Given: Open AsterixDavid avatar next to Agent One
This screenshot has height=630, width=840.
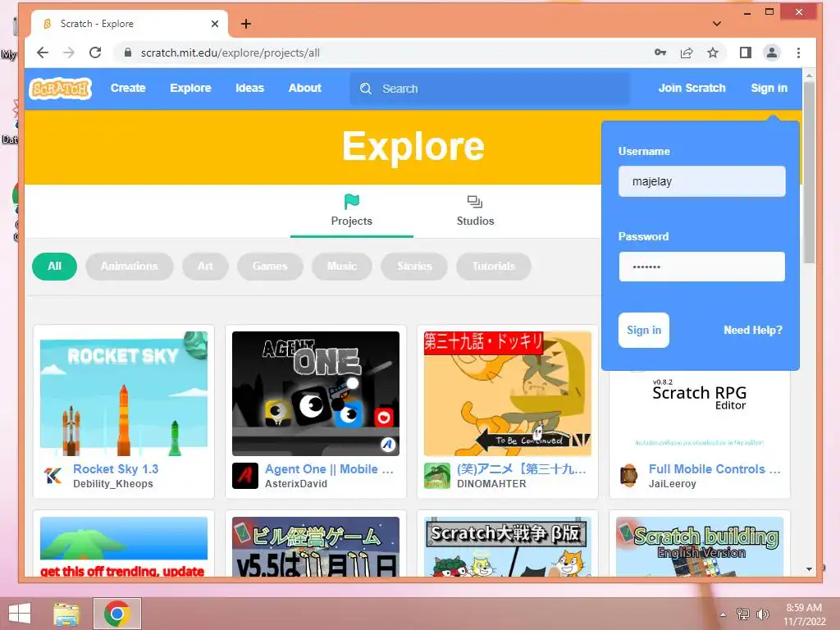Looking at the screenshot, I should (244, 475).
